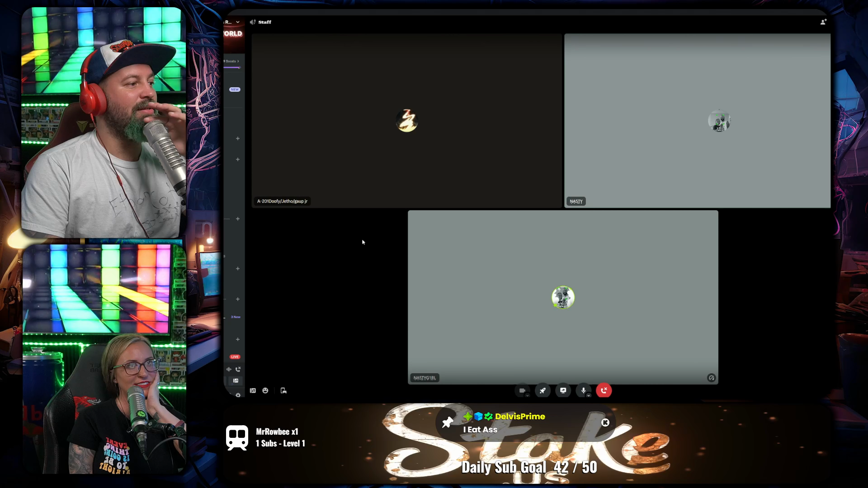Jump to the 3 New unread indicator
Viewport: 868px width, 488px height.
(236, 317)
